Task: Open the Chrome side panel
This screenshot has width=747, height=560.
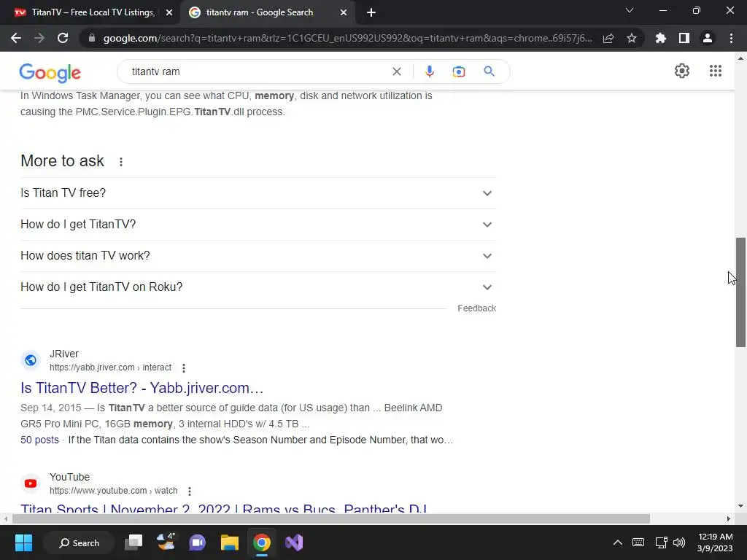Action: pyautogui.click(x=684, y=38)
